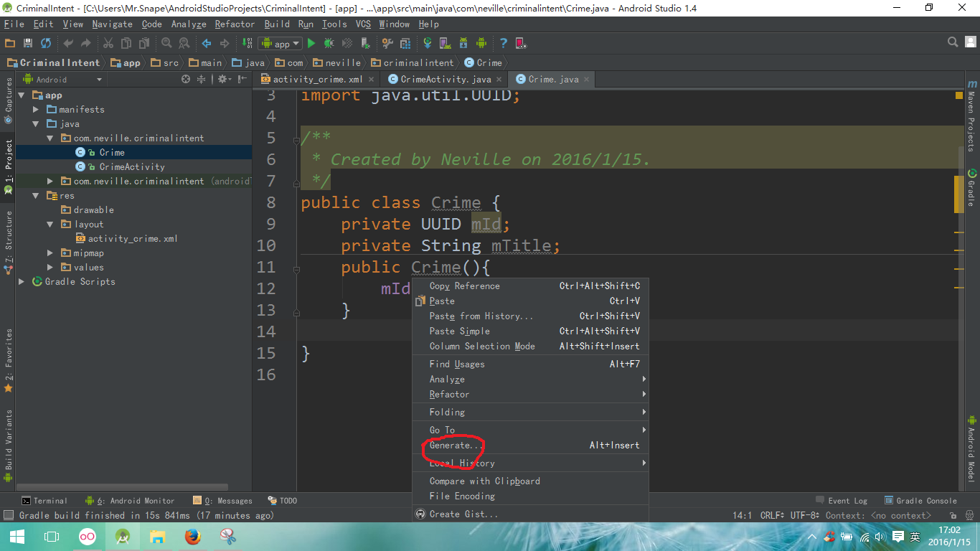This screenshot has height=551, width=980.
Task: Expand the values folder
Action: pos(50,268)
